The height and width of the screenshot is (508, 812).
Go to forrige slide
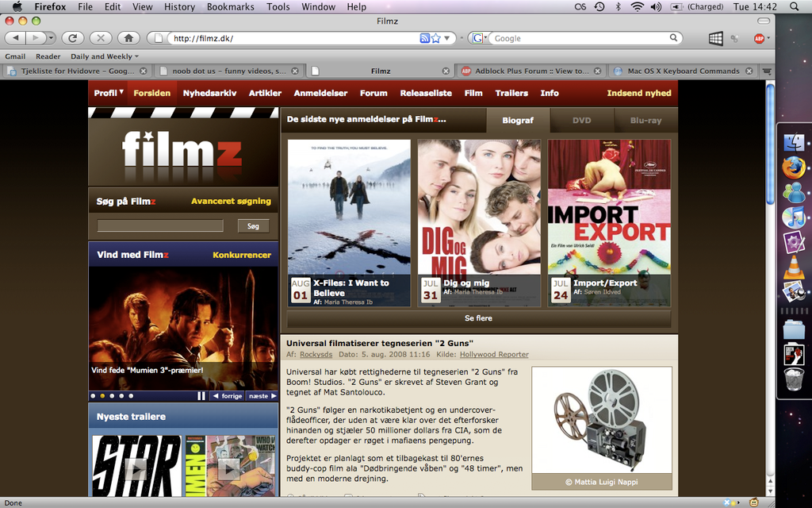(x=228, y=396)
